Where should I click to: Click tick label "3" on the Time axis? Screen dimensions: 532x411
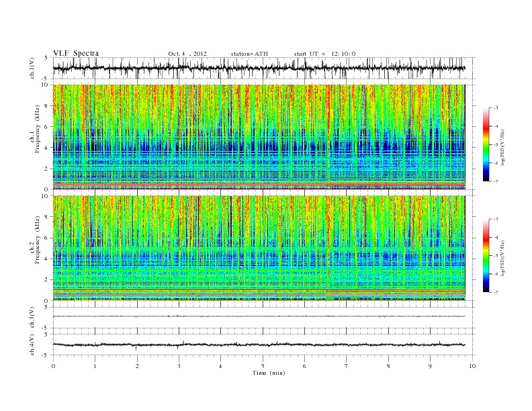click(179, 366)
